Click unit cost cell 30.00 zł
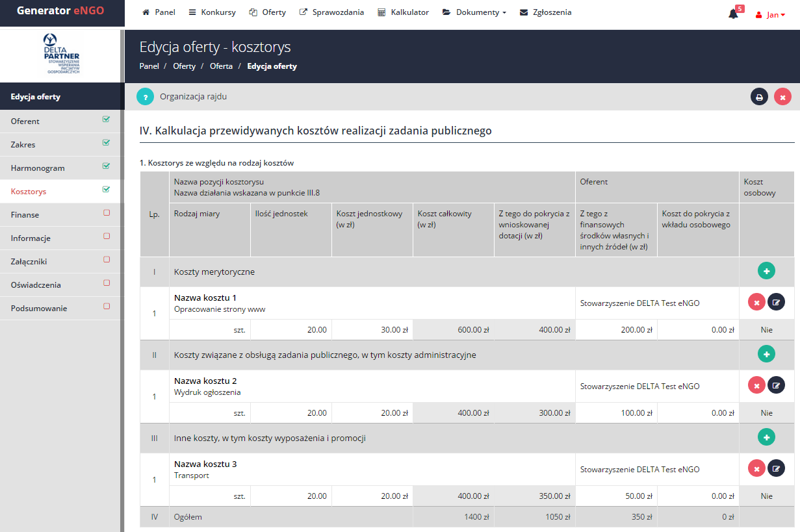The height and width of the screenshot is (532, 800). (372, 330)
